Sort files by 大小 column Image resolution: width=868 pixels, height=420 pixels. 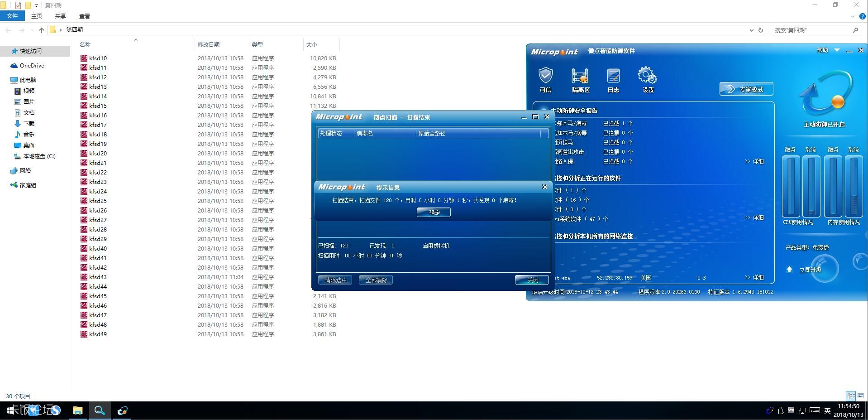[321, 44]
